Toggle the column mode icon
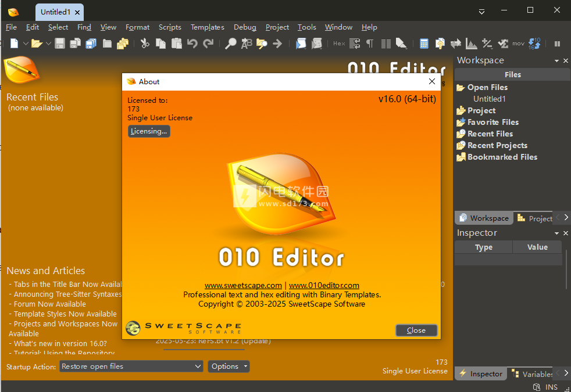 [x=386, y=44]
